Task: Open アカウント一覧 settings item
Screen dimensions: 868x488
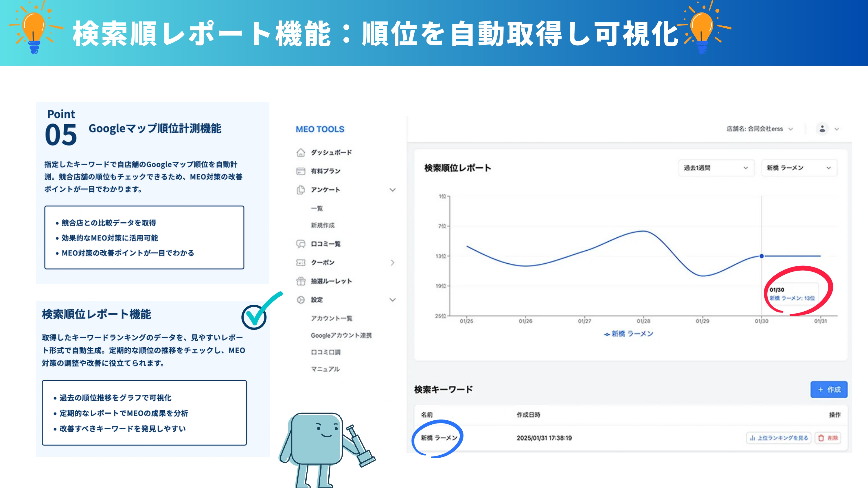Action: pyautogui.click(x=332, y=318)
